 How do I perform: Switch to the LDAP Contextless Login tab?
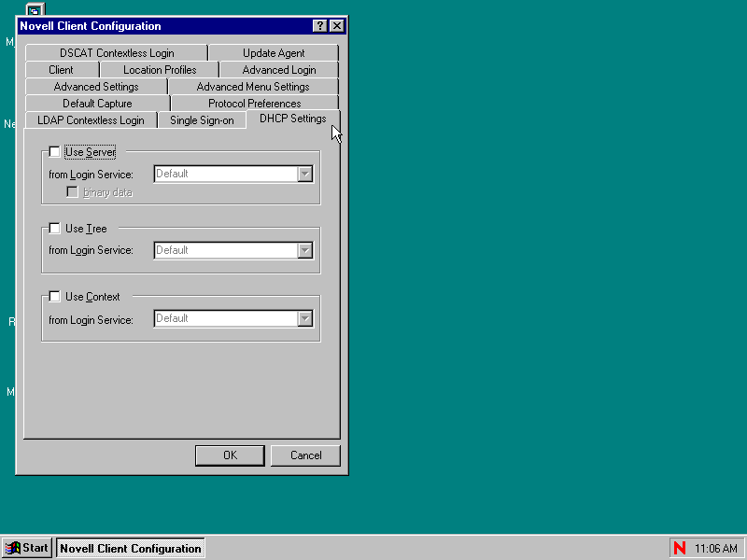pyautogui.click(x=91, y=120)
